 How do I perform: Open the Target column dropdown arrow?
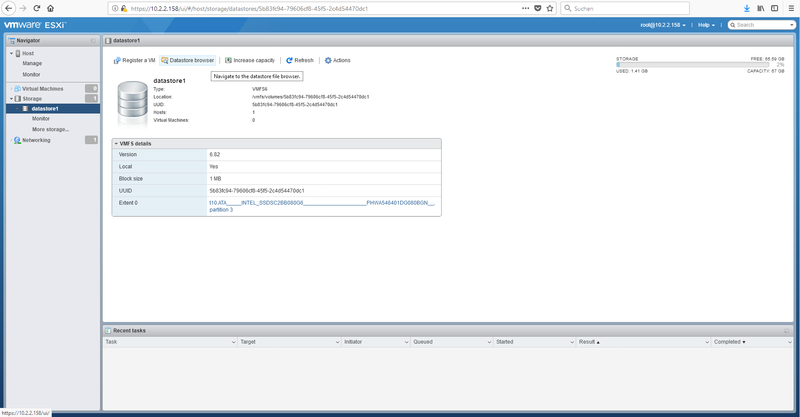click(337, 342)
